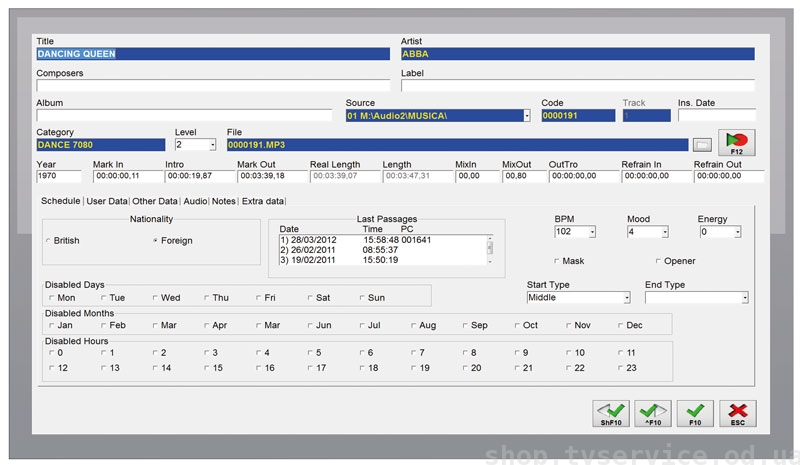Expand the BPM dropdown
Image resolution: width=800 pixels, height=465 pixels.
point(592,232)
